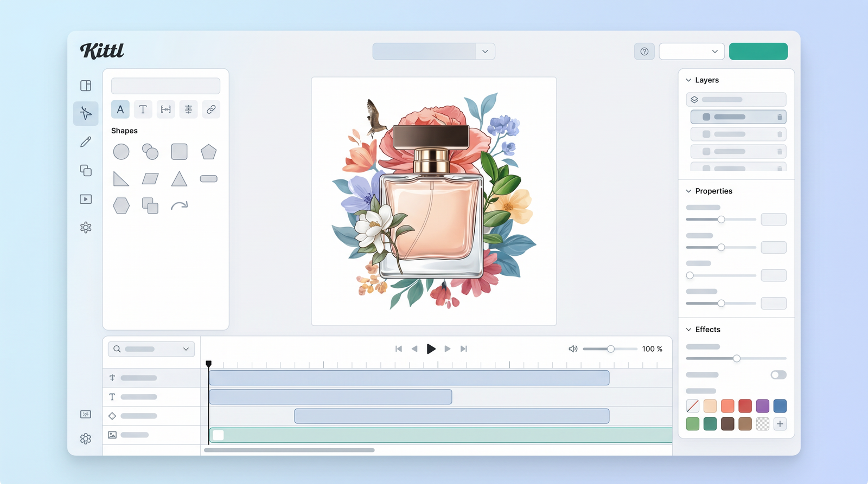Toggle the Effects switch on
The width and height of the screenshot is (868, 484).
coord(778,375)
